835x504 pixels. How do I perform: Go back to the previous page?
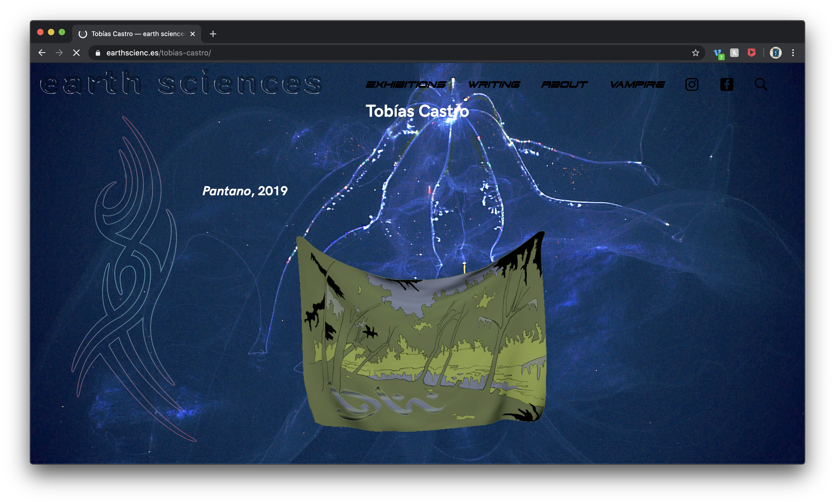(x=42, y=53)
